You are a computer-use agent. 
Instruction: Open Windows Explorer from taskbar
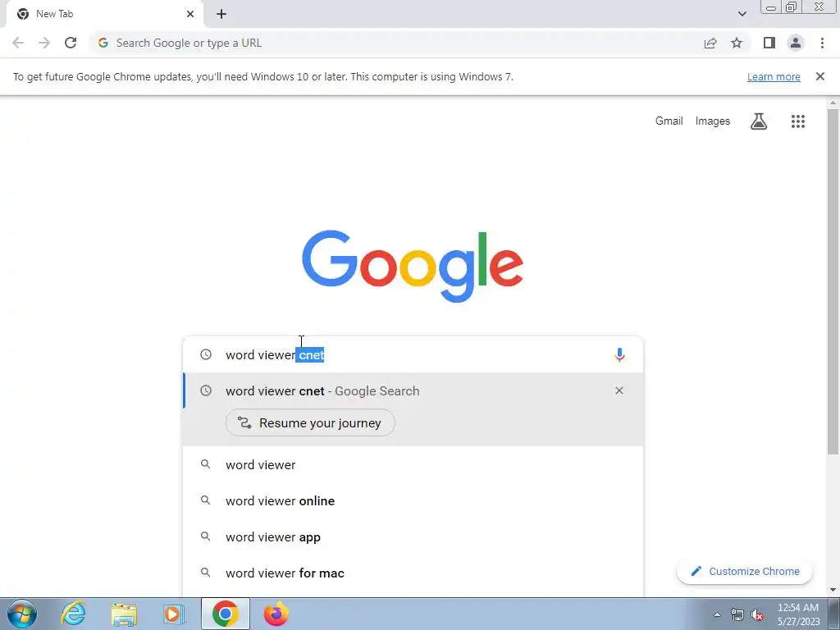pos(124,614)
